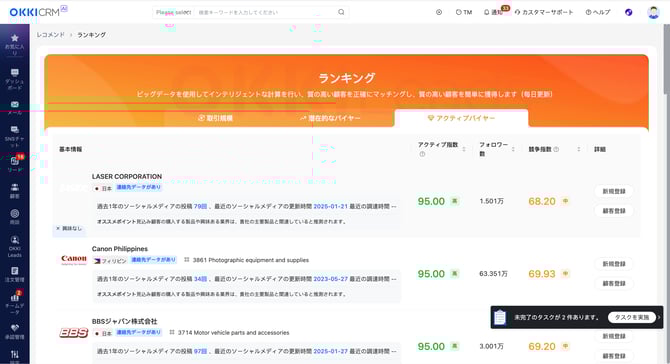The image size is (670, 364).
Task: Open カスタマーサポート headset link
Action: tap(544, 12)
